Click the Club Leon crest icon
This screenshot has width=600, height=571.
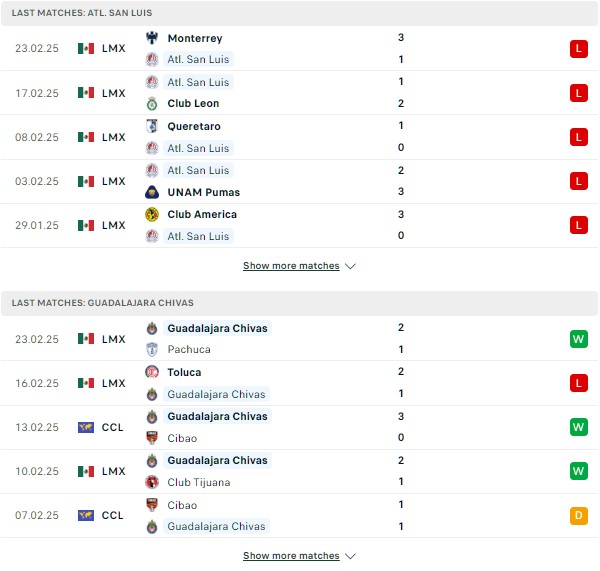point(152,103)
